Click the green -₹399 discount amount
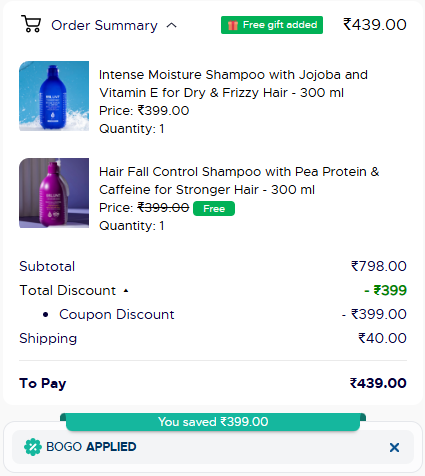The width and height of the screenshot is (425, 476). pos(385,290)
